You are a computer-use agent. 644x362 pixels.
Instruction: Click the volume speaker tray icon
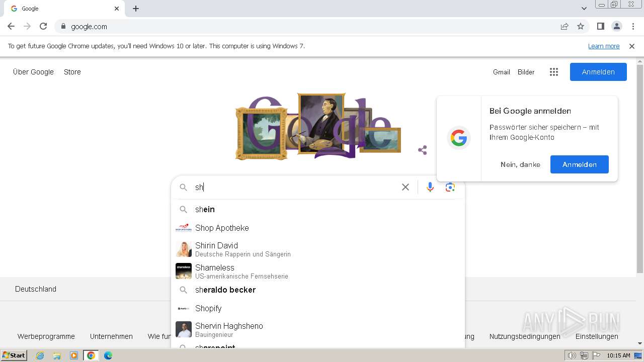pos(572,355)
